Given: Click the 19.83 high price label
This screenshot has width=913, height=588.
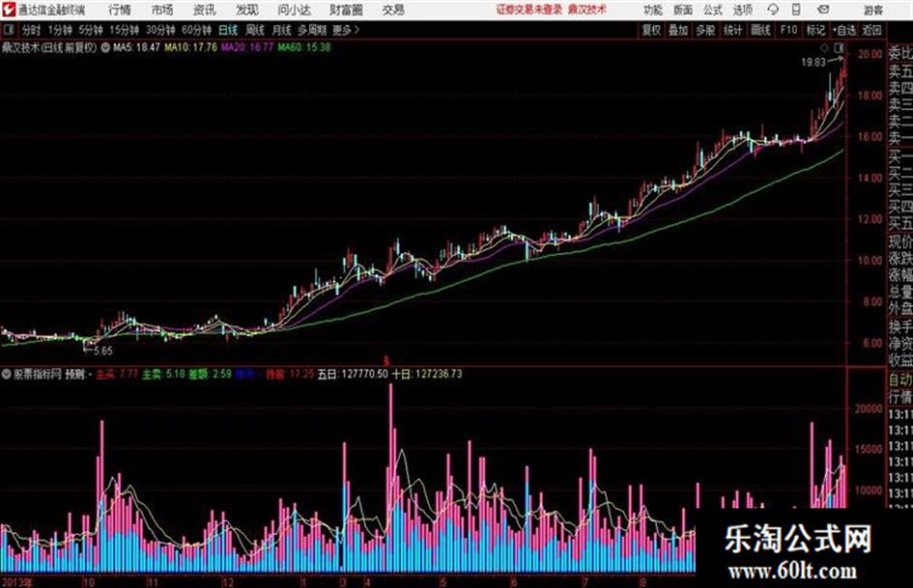Looking at the screenshot, I should pos(813,63).
